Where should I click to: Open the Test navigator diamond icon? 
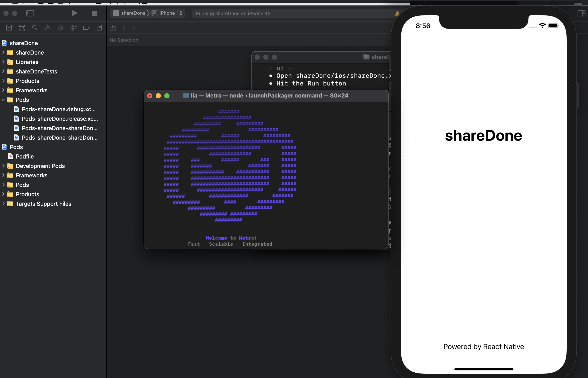coord(61,28)
